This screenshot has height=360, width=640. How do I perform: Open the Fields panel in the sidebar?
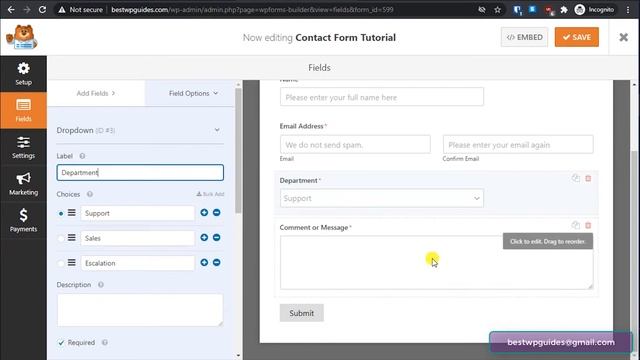pos(23,110)
